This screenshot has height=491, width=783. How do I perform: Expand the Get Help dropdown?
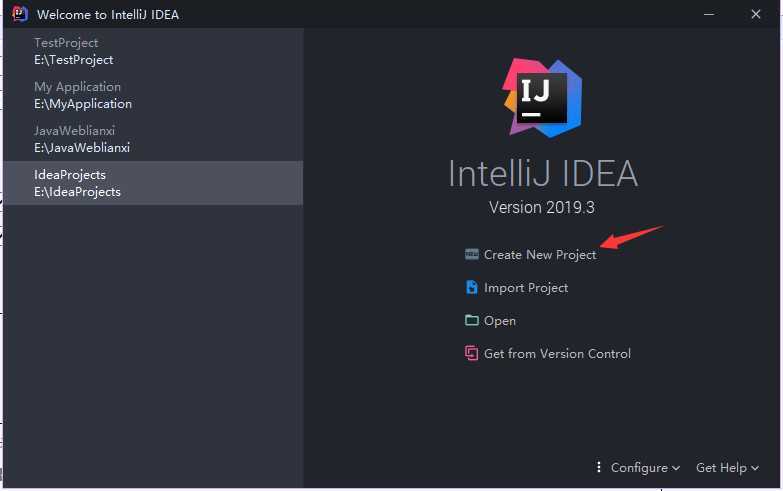click(x=727, y=468)
